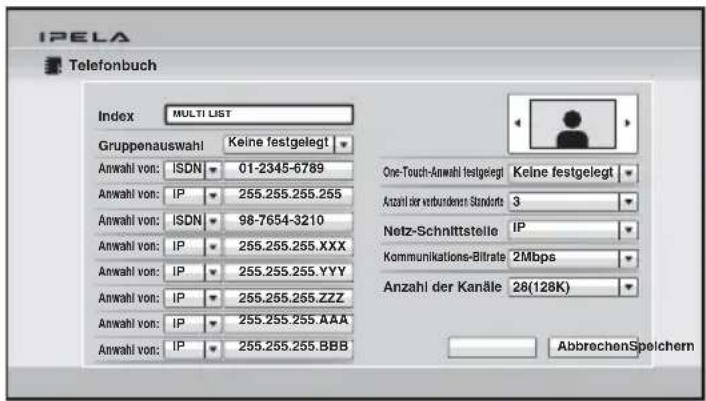This screenshot has width=706, height=401.
Task: Open type dropdown for the 01-2345-6789 row
Action: click(193, 170)
